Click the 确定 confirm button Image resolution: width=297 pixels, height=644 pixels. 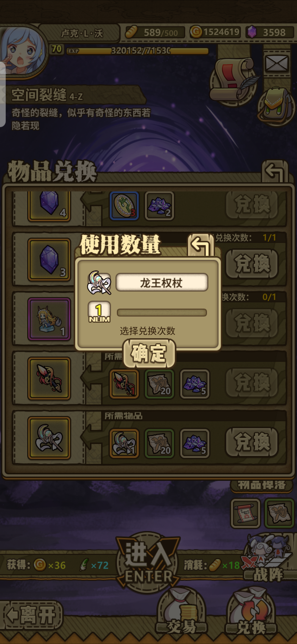click(149, 353)
